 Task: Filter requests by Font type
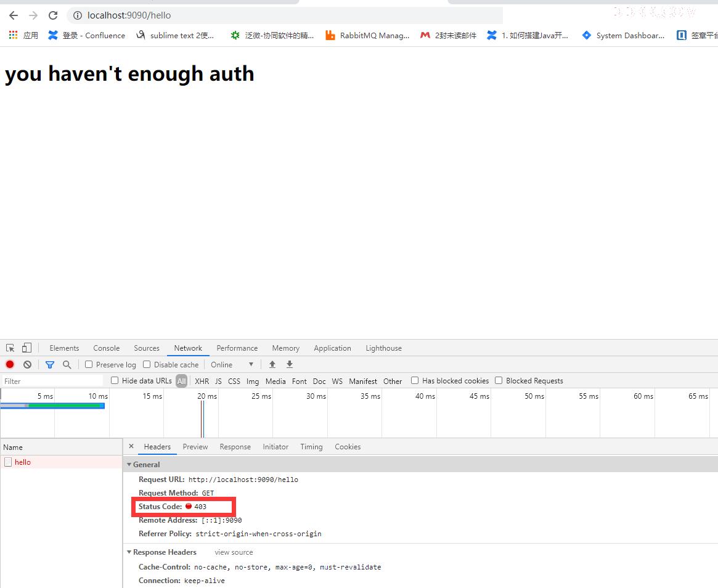299,381
